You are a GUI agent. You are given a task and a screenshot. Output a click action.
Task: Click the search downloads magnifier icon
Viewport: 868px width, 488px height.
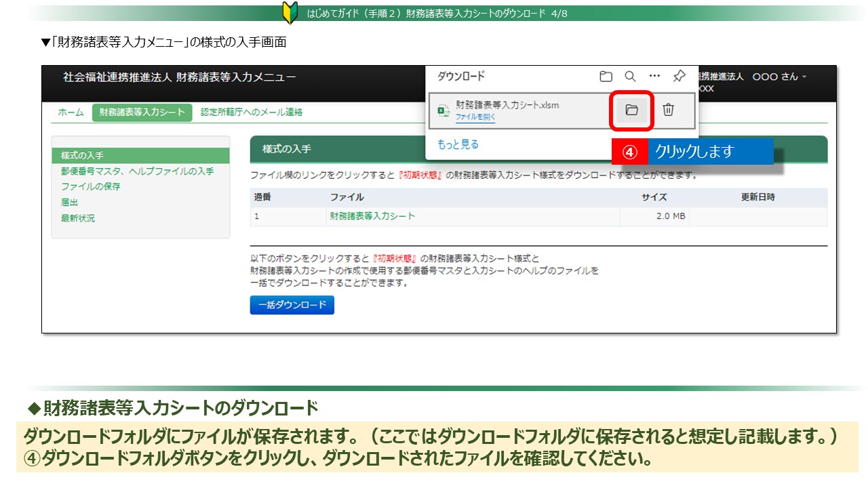[x=630, y=77]
